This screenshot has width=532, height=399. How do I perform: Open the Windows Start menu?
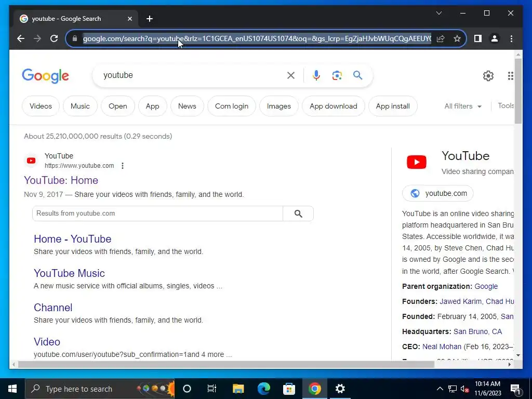pos(12,389)
